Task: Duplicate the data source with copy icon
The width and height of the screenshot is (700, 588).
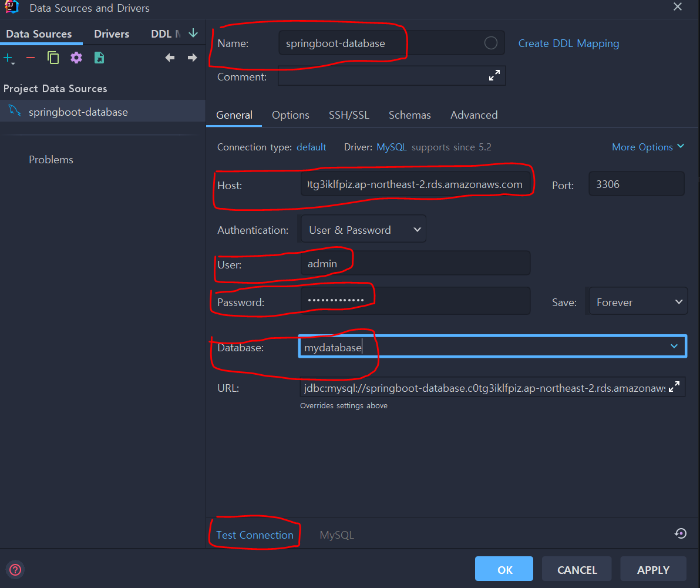Action: (x=53, y=58)
